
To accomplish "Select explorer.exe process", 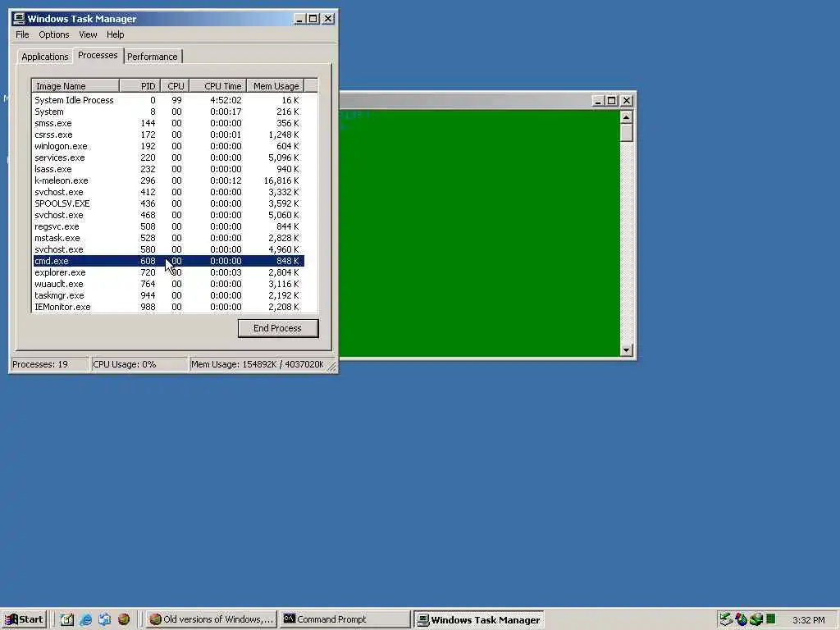I will 168,272.
